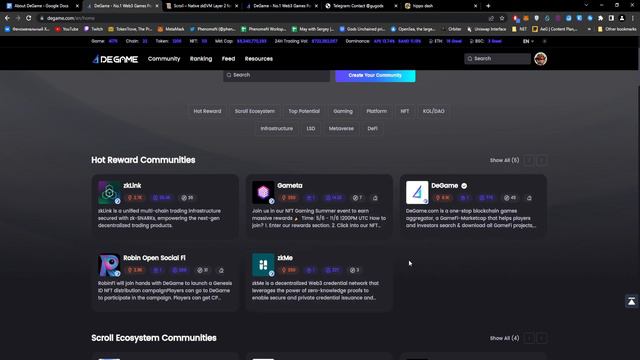Open the Feed menu
This screenshot has width=640, height=360.
coord(228,59)
